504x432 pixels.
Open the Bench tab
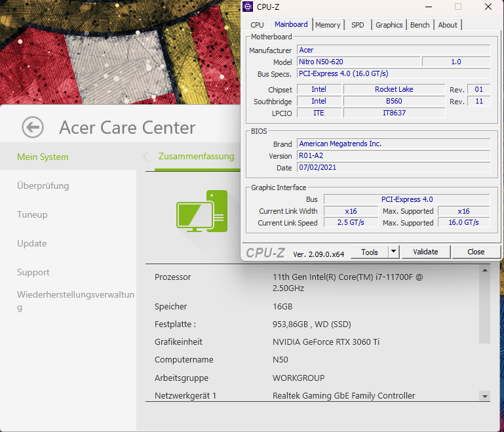coord(420,25)
